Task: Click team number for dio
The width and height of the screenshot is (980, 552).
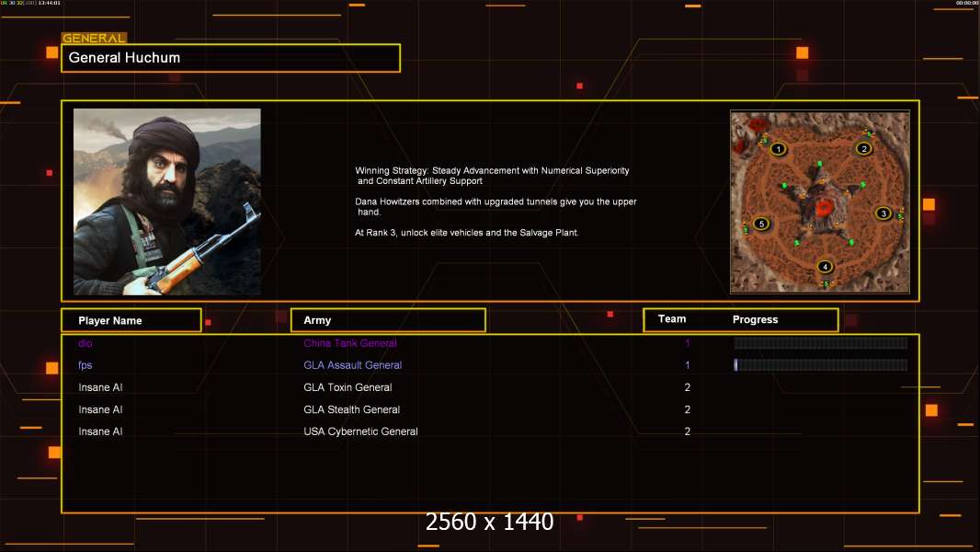Action: click(x=687, y=343)
